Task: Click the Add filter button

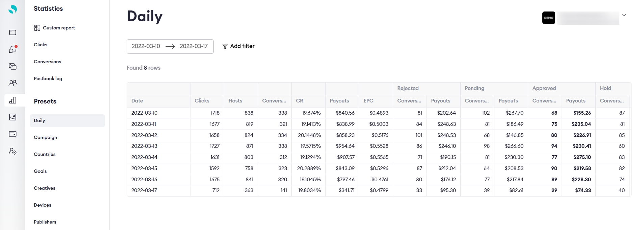Action: (238, 46)
